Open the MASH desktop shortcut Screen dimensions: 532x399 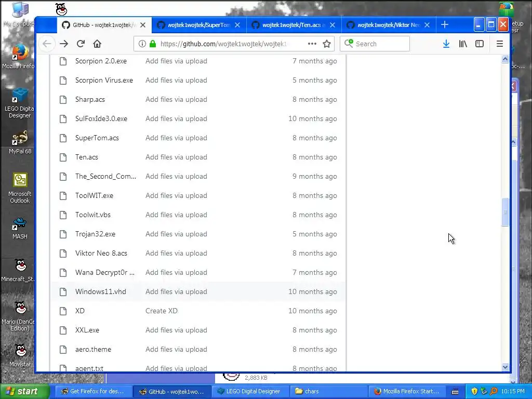(20, 228)
